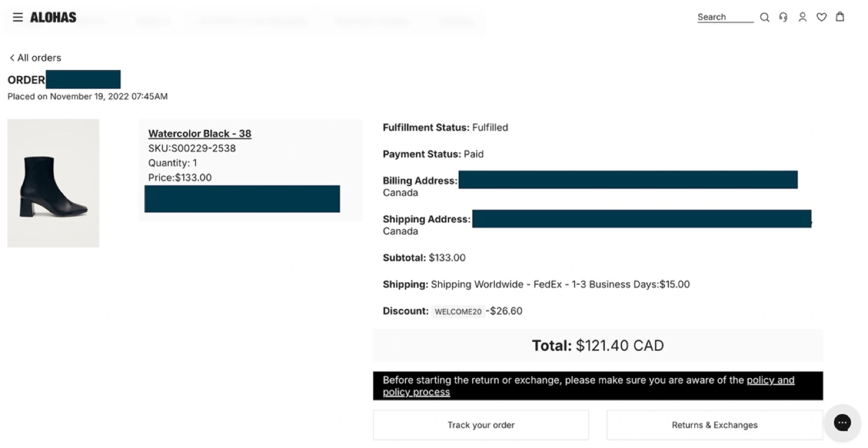This screenshot has width=868, height=448.
Task: Click the Track your order button
Action: (481, 425)
